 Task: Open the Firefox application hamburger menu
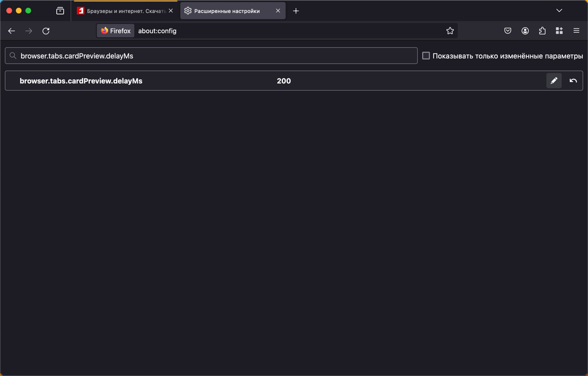click(576, 31)
